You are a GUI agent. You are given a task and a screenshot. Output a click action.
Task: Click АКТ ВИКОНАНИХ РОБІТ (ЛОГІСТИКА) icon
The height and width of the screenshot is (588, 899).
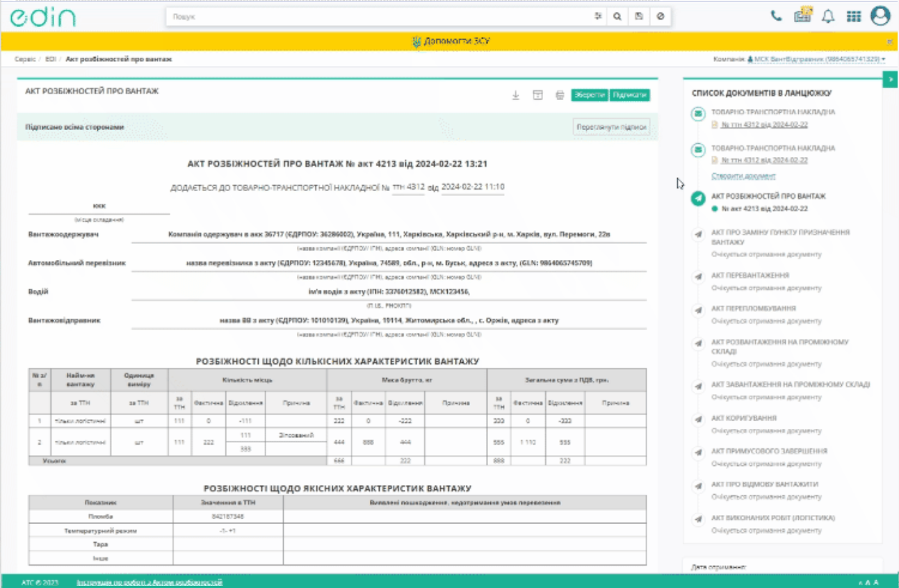698,519
